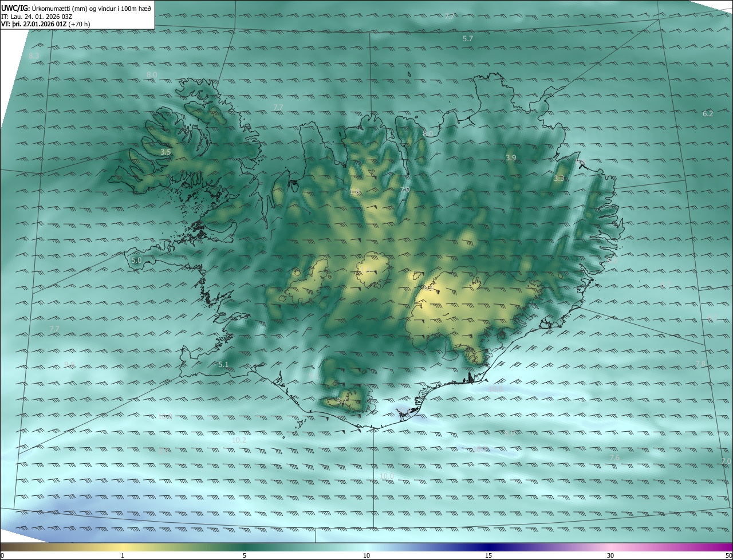Click the dark navy segment of the colour scale
733x560 pixels.
point(488,547)
